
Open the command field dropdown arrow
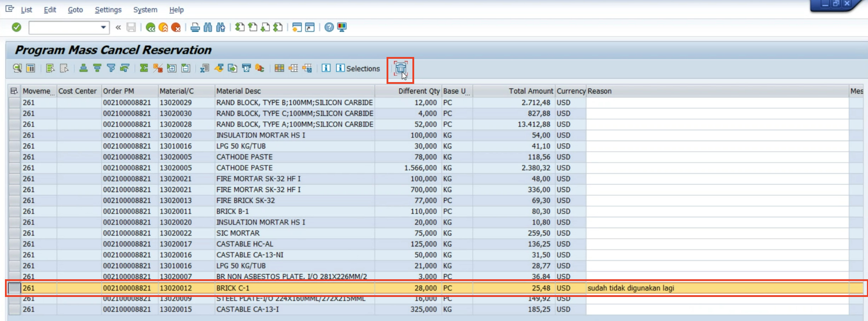click(103, 27)
